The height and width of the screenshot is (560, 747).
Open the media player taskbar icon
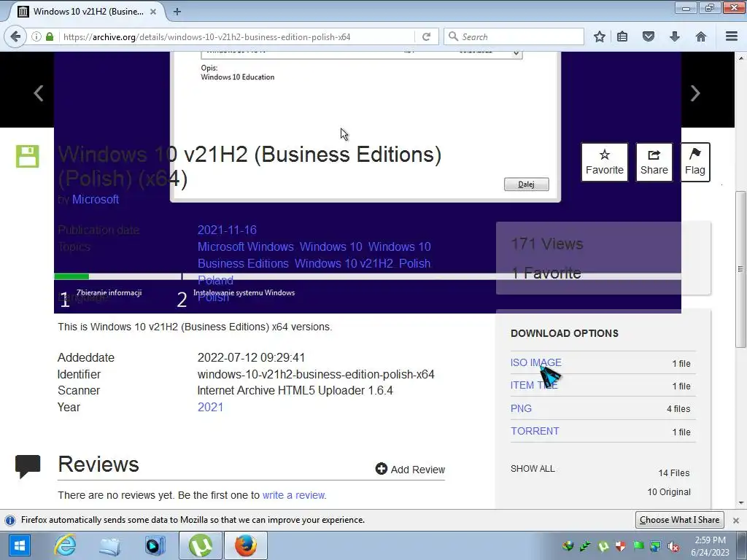point(155,545)
